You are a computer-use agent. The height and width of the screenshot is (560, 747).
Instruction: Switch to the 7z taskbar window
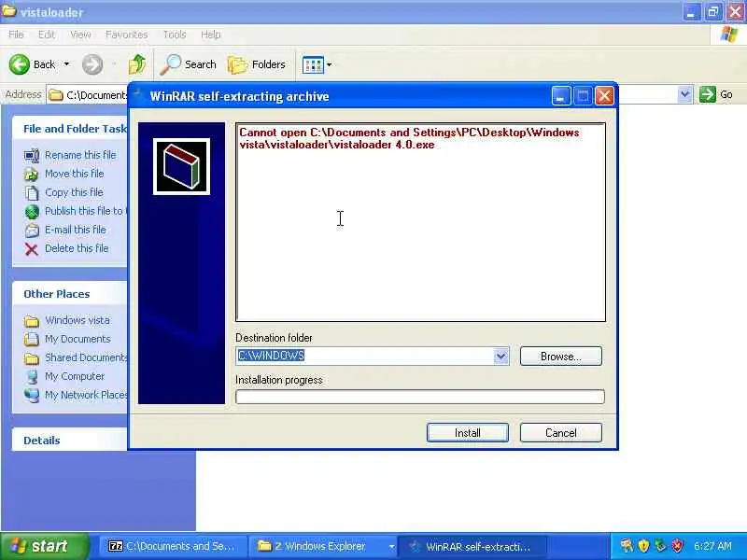click(173, 546)
